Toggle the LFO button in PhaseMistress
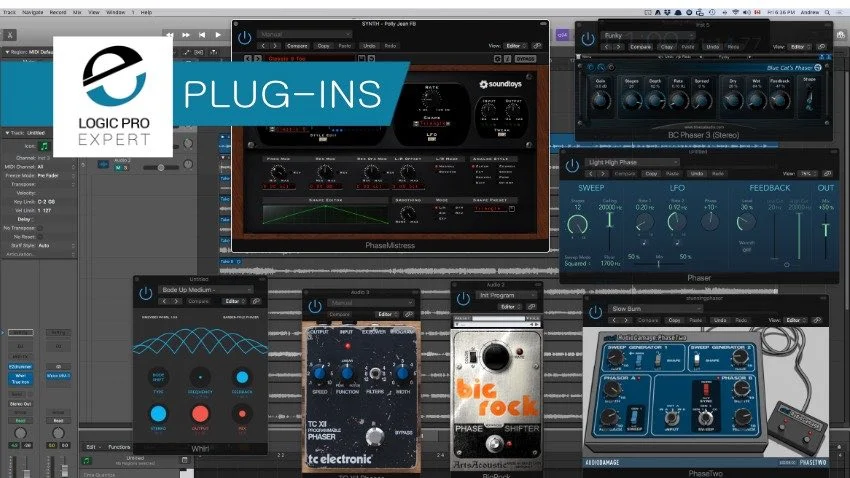This screenshot has width=850, height=478. (432, 139)
